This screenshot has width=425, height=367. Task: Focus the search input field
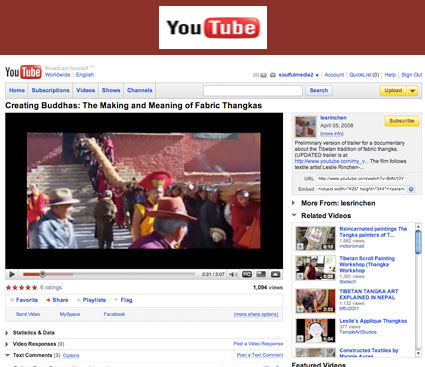(253, 90)
